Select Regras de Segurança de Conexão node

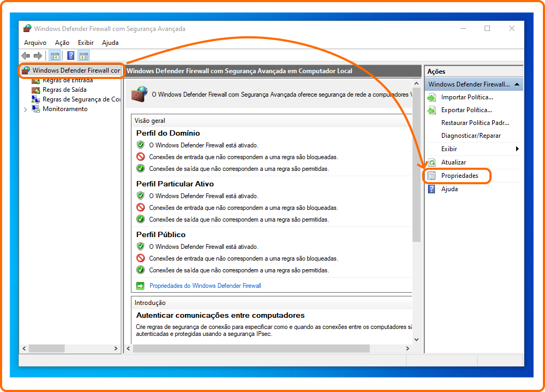point(81,99)
